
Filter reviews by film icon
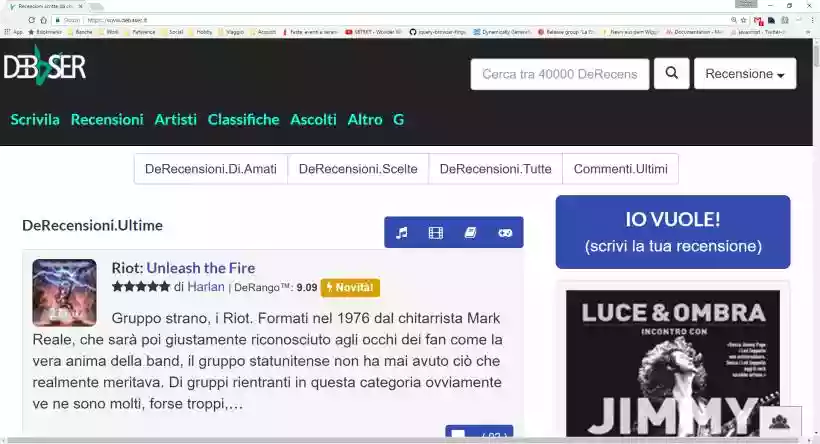point(436,232)
